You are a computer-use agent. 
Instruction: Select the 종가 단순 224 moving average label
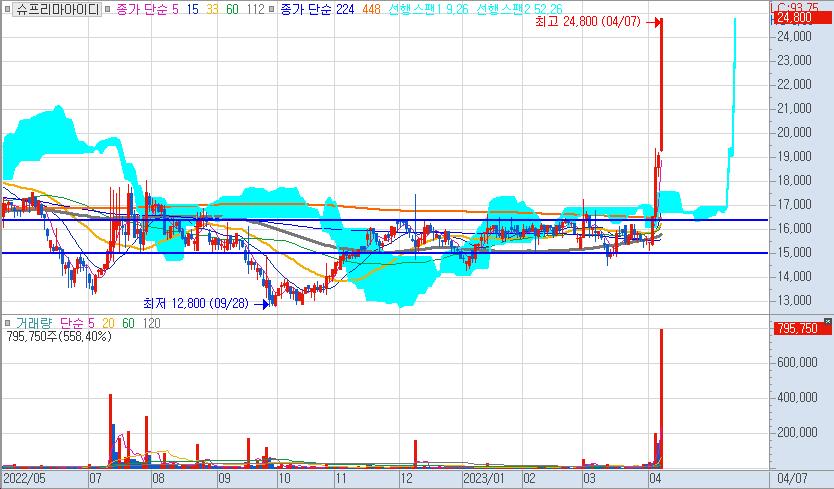[317, 9]
